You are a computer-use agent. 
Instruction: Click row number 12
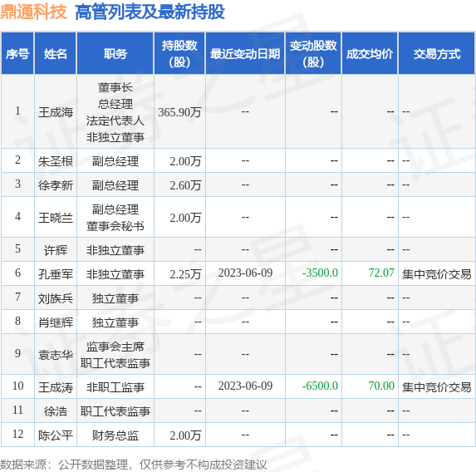click(18, 434)
